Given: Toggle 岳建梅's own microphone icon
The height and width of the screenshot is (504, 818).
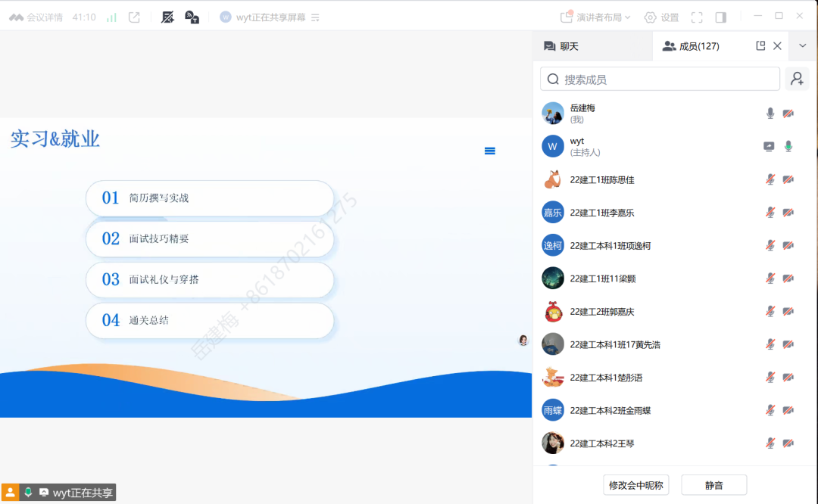Looking at the screenshot, I should tap(770, 114).
